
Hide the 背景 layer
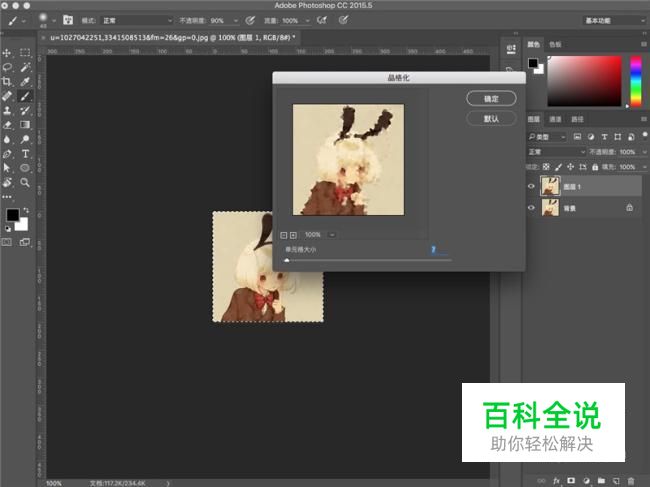531,207
